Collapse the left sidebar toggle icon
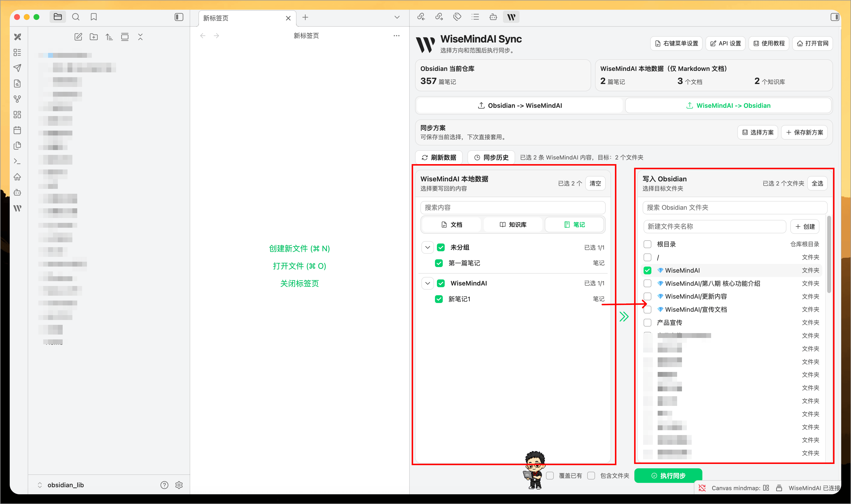The height and width of the screenshot is (504, 851). tap(179, 17)
